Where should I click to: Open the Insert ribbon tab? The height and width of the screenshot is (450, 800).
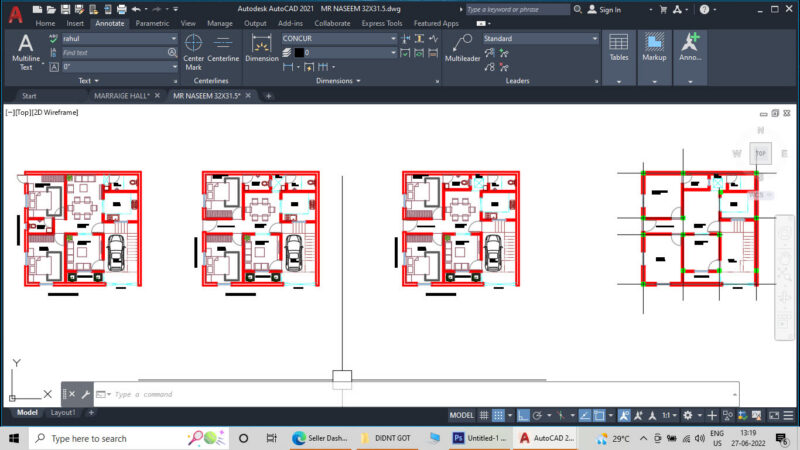click(75, 23)
